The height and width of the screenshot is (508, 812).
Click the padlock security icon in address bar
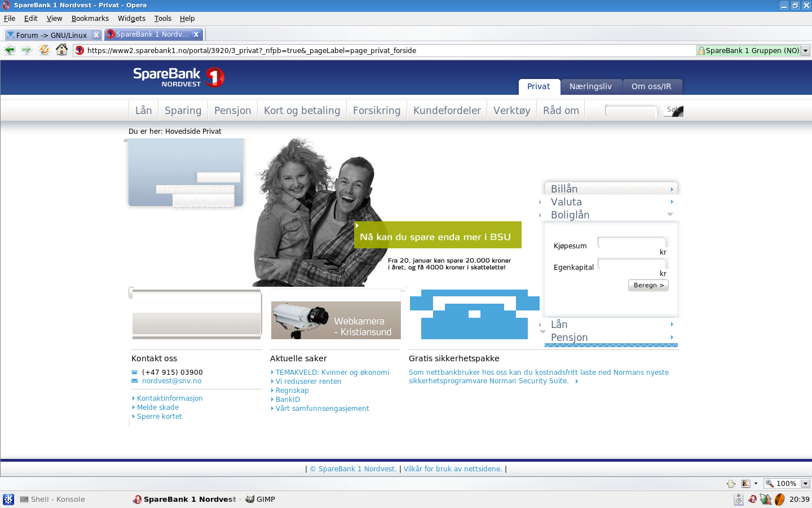point(701,51)
